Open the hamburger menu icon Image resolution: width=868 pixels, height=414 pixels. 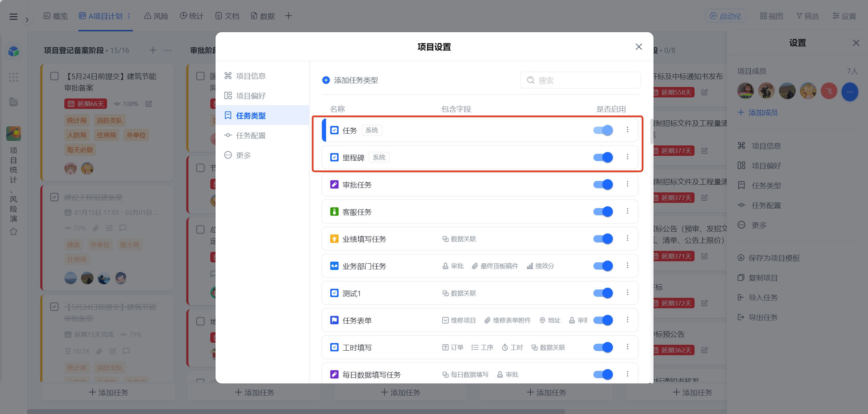(14, 16)
